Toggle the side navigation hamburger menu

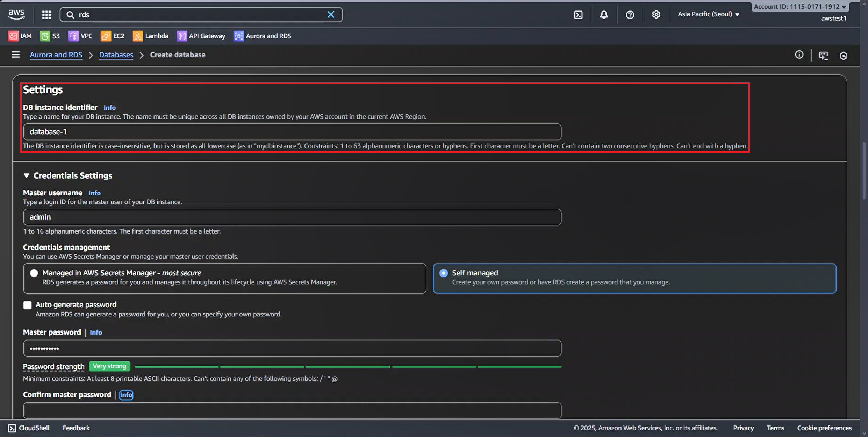click(x=15, y=55)
